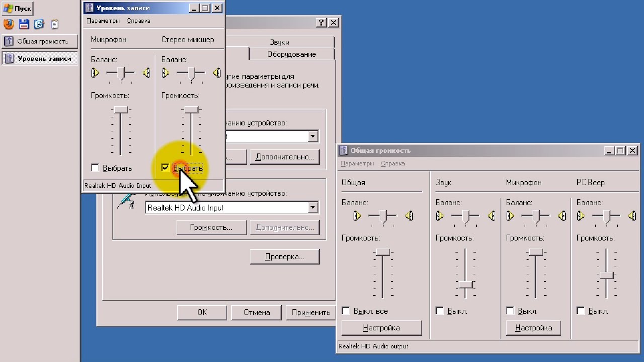644x362 pixels.
Task: Open Справка menu in Общая громкость window
Action: tap(393, 163)
